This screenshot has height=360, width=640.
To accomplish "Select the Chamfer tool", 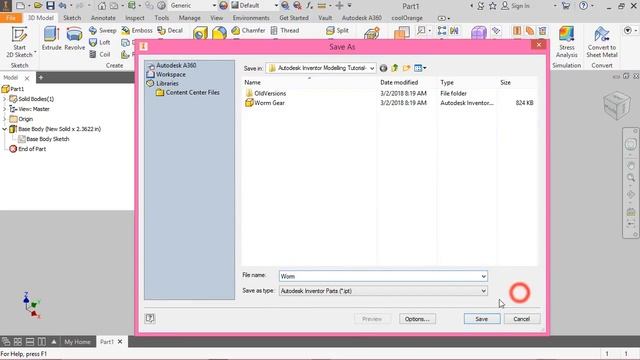I will (248, 30).
